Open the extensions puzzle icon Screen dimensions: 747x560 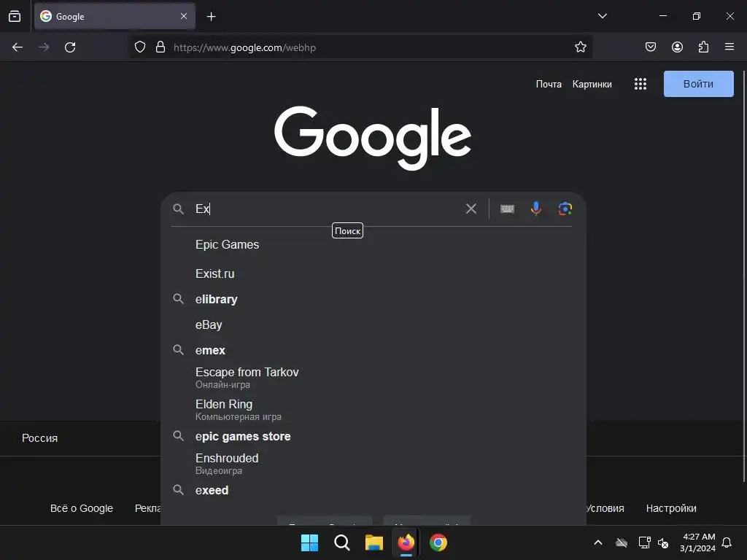[x=703, y=47]
